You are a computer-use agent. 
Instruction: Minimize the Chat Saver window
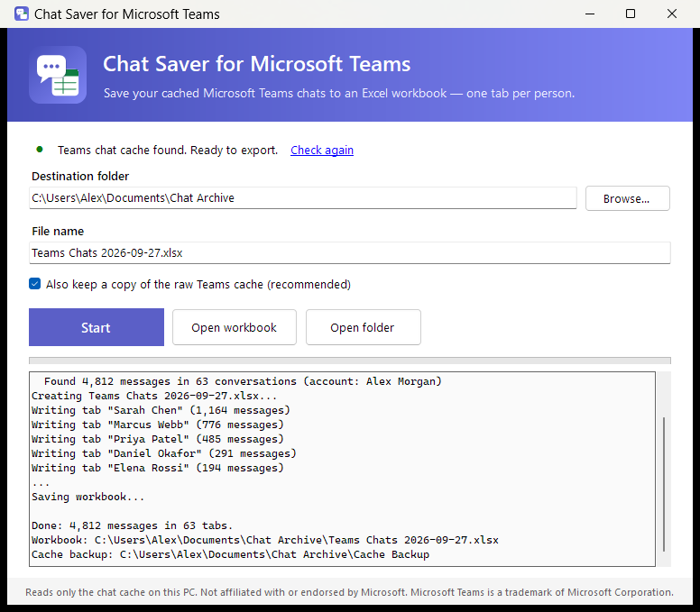point(590,14)
